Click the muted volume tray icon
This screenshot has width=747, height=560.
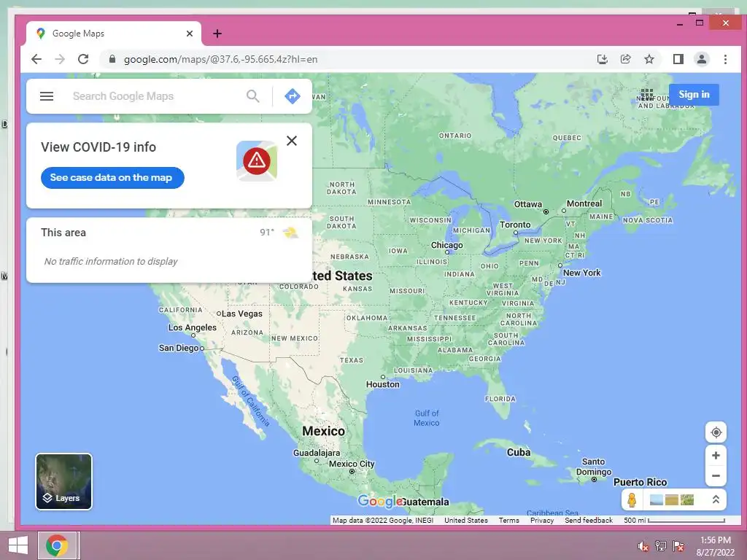point(643,546)
